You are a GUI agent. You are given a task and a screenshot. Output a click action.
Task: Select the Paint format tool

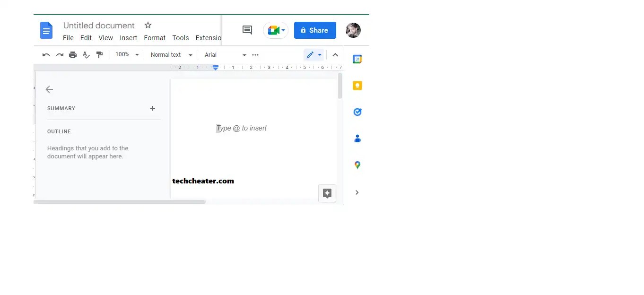[100, 54]
